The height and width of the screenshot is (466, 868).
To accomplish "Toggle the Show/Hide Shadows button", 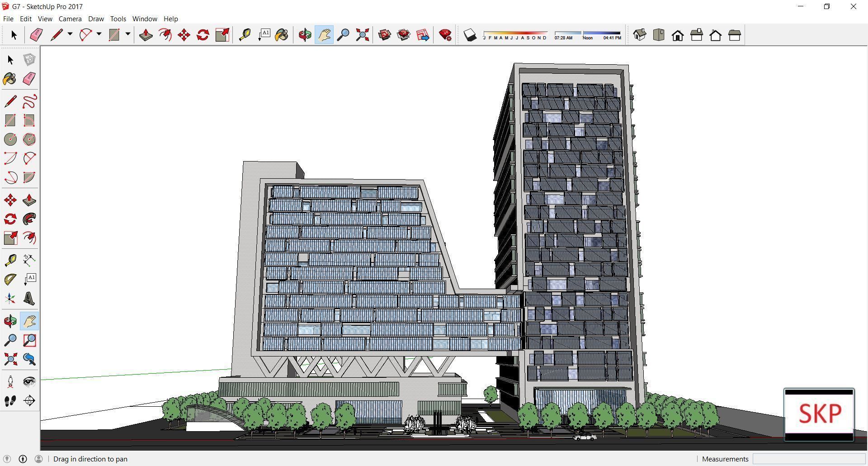I will pyautogui.click(x=470, y=35).
